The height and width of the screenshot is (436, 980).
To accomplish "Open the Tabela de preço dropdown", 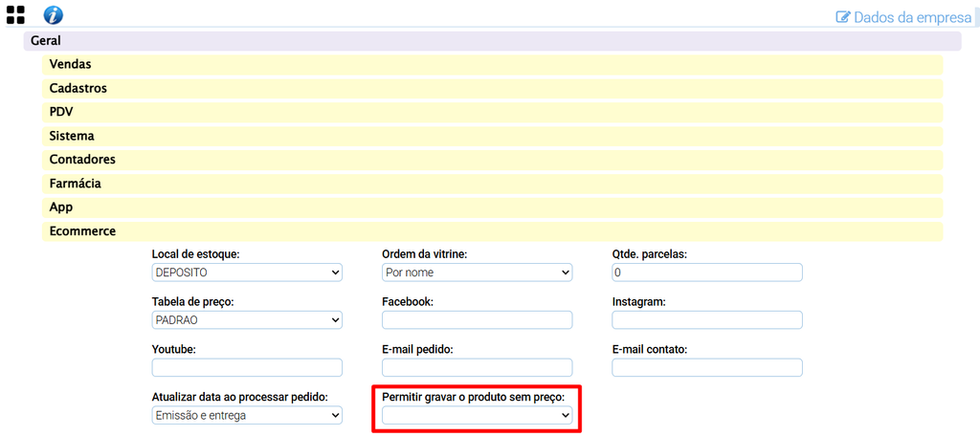I will 247,319.
